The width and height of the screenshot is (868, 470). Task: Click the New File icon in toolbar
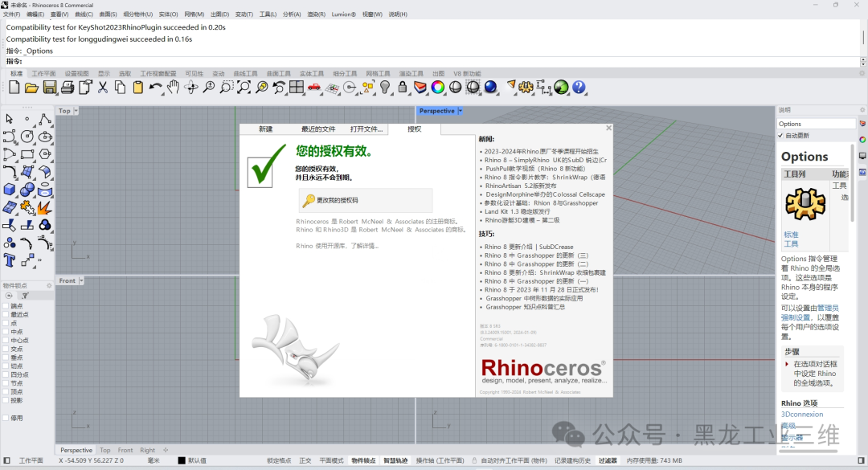pos(14,88)
